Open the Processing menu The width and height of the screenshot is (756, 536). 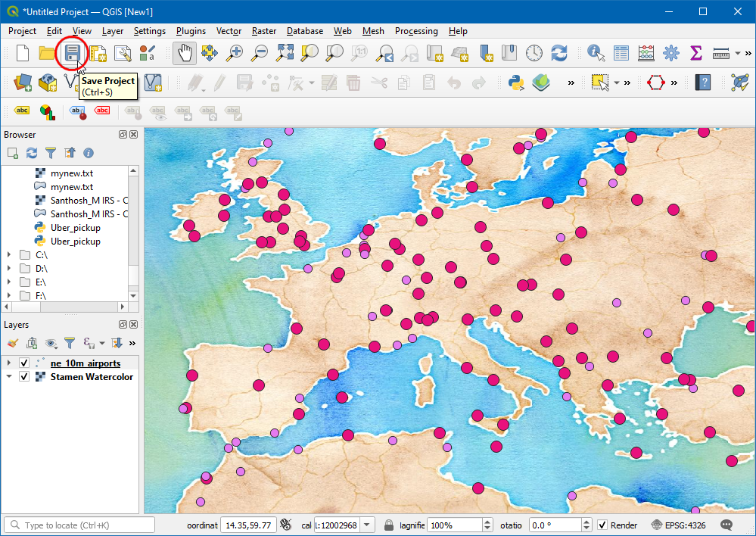(x=416, y=31)
